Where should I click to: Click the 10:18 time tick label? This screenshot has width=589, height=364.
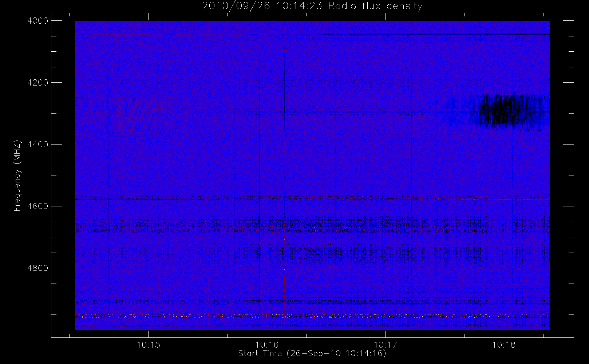504,345
